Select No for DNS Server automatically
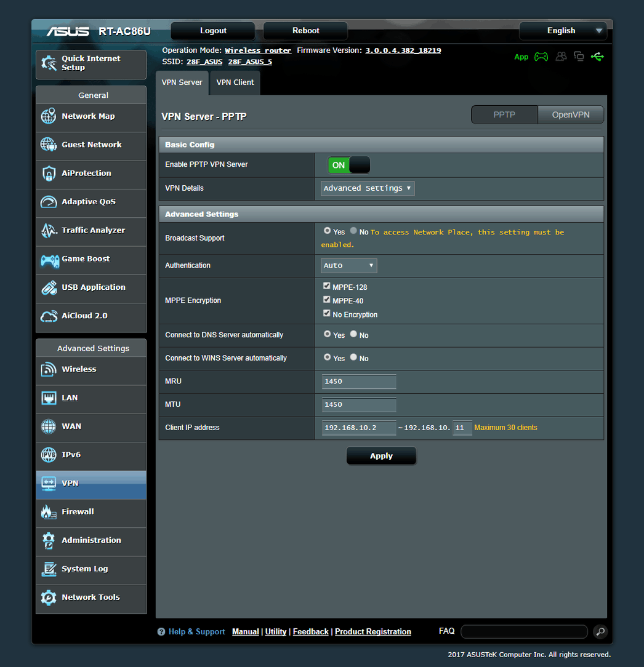644x667 pixels. coord(353,334)
